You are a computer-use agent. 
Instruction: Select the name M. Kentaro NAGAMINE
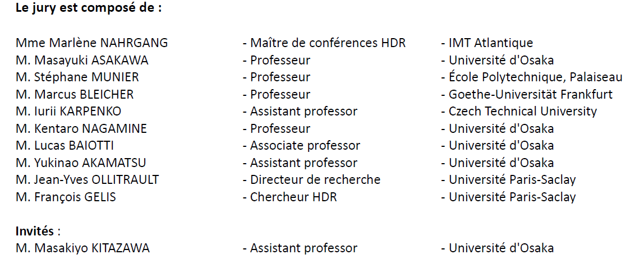click(x=82, y=128)
